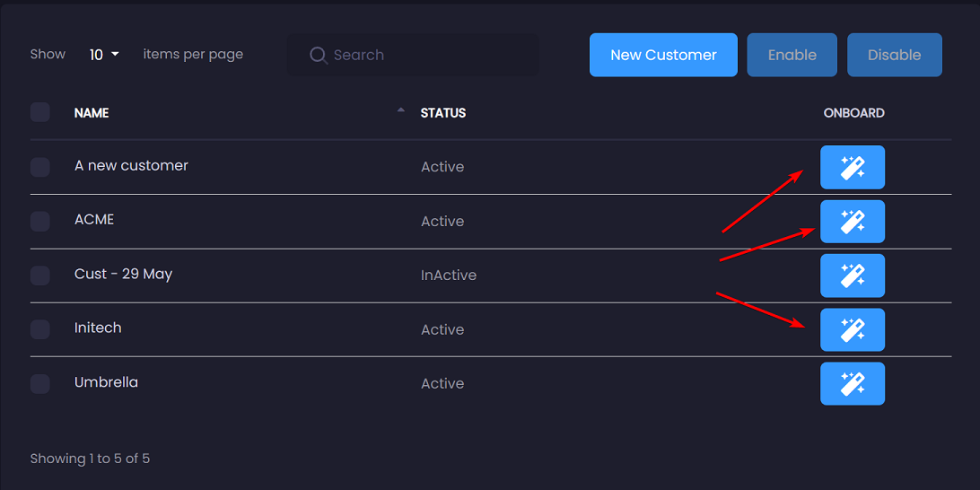Viewport: 980px width, 490px height.
Task: Open the items per page dropdown
Action: pos(104,55)
